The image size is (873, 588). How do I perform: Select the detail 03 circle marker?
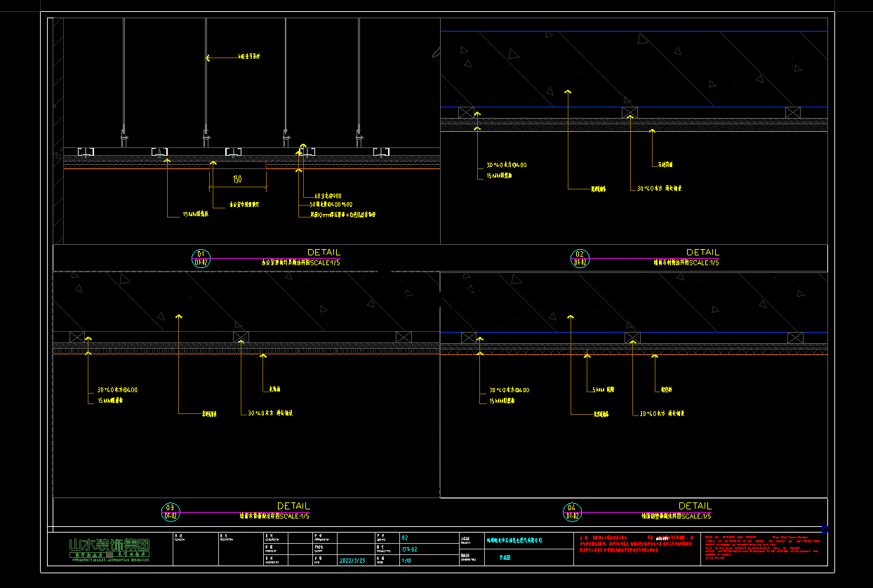[x=170, y=512]
